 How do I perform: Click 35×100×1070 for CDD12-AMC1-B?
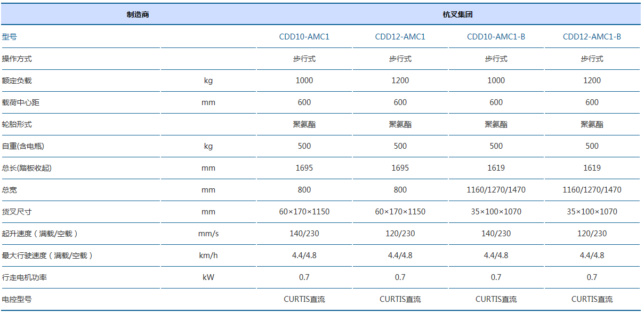[592, 212]
